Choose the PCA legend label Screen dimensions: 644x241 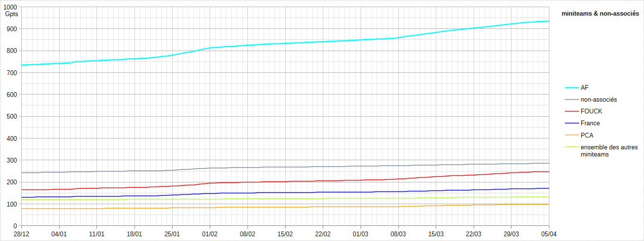(587, 135)
